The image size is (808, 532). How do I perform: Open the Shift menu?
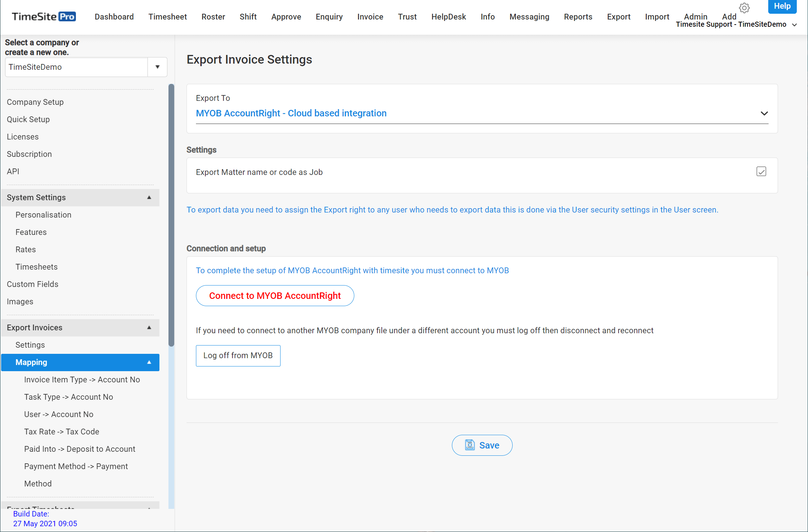(x=248, y=17)
